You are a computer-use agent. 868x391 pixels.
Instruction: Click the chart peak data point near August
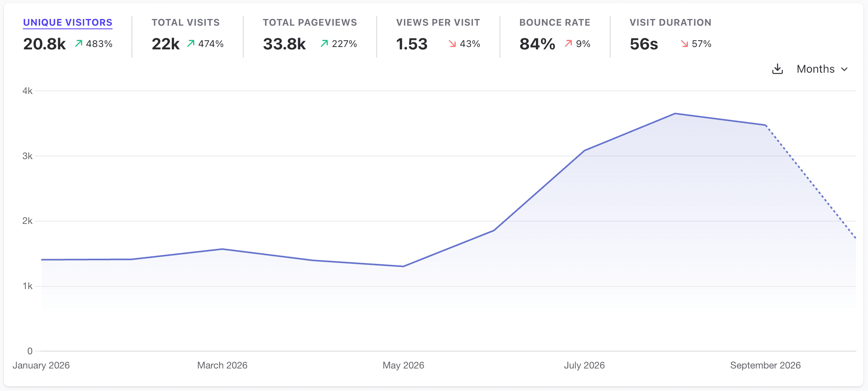675,114
